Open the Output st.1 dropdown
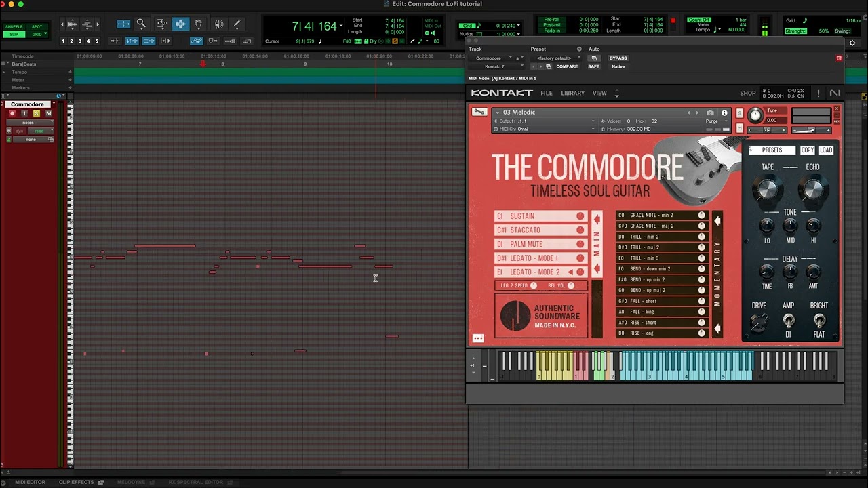Image resolution: width=868 pixels, height=488 pixels. pos(545,121)
